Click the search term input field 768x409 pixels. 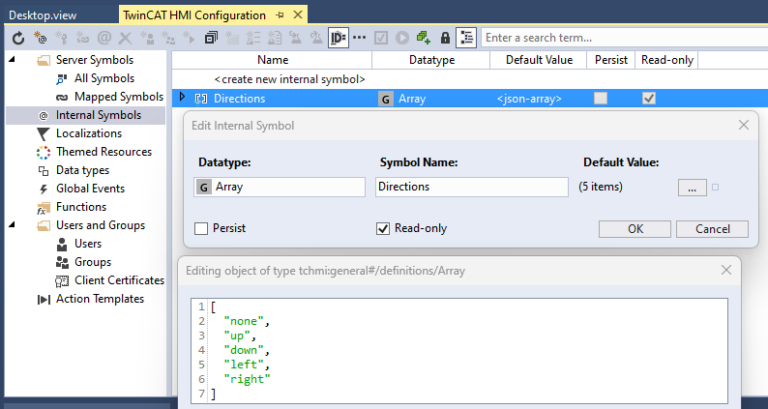point(620,38)
